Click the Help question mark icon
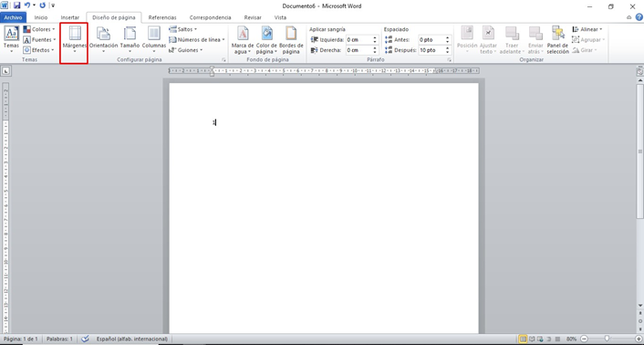The width and height of the screenshot is (644, 345). pos(639,17)
